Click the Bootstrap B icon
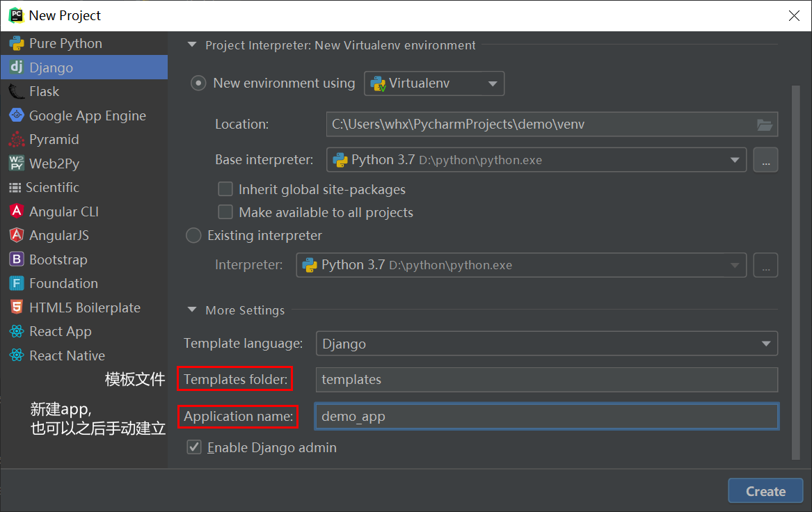This screenshot has width=812, height=512. (17, 259)
